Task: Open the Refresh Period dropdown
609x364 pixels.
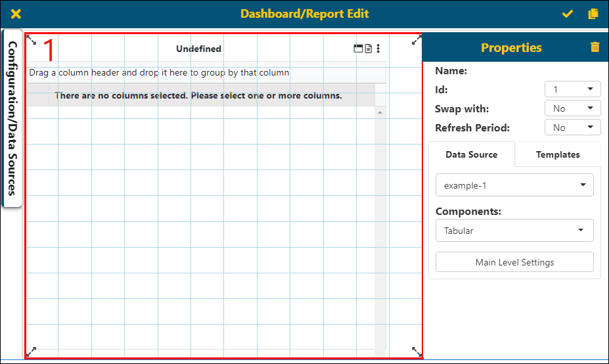Action: coord(572,127)
